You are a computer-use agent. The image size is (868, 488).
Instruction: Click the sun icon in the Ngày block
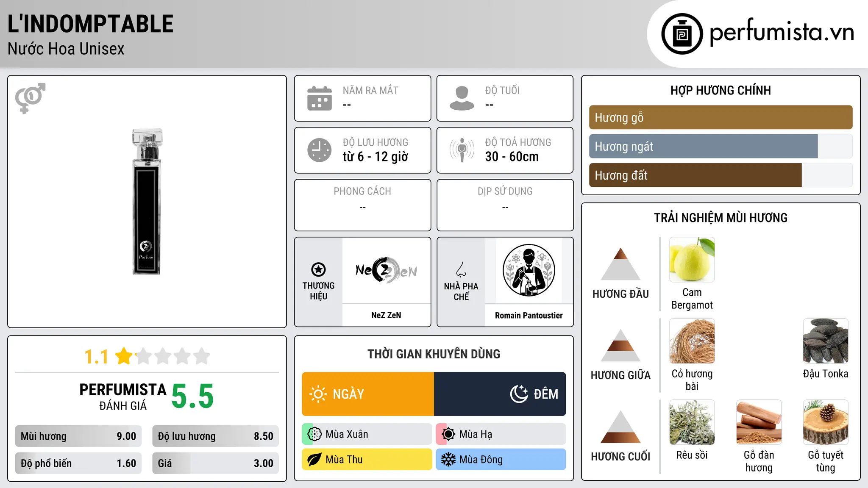pyautogui.click(x=318, y=394)
